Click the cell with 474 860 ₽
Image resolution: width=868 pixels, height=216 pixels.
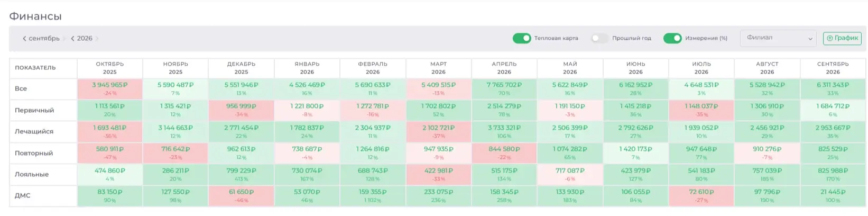point(110,175)
